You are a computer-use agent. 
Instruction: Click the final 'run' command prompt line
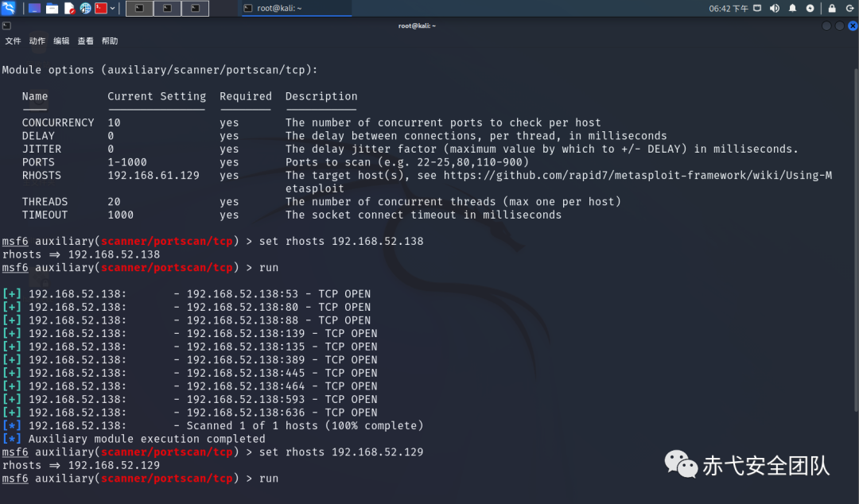140,479
